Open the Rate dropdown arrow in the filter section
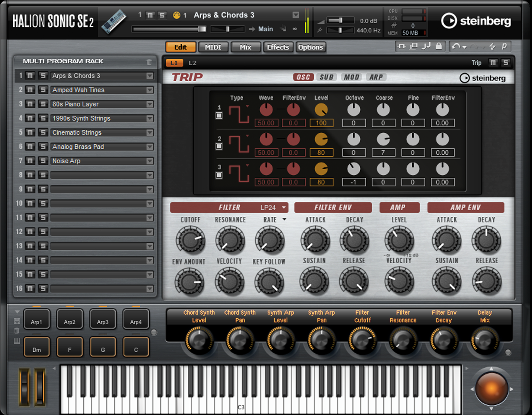The image size is (532, 415). click(284, 219)
